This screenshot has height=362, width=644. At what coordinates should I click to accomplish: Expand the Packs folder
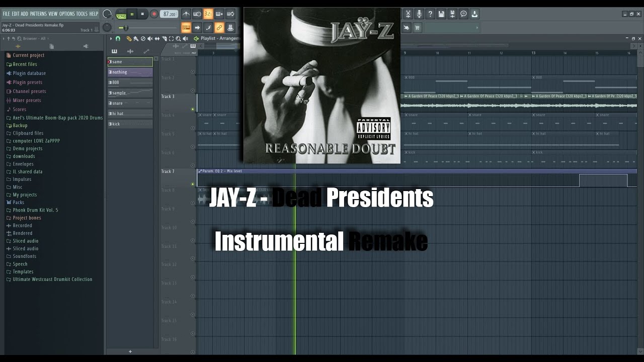coord(18,202)
